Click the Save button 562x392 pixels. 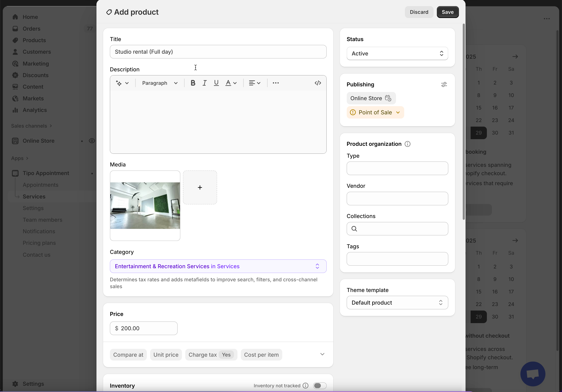[447, 12]
